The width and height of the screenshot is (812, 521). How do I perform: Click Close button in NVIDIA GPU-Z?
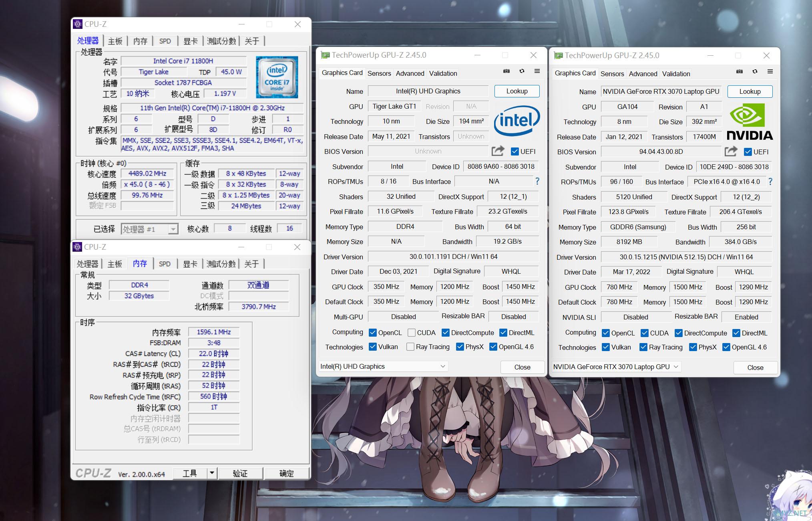pyautogui.click(x=756, y=368)
